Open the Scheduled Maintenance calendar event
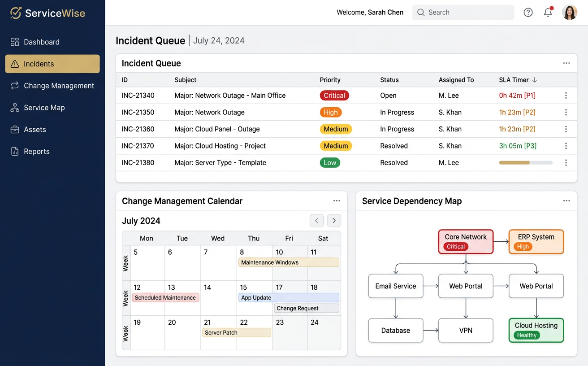588x366 pixels. tap(165, 297)
